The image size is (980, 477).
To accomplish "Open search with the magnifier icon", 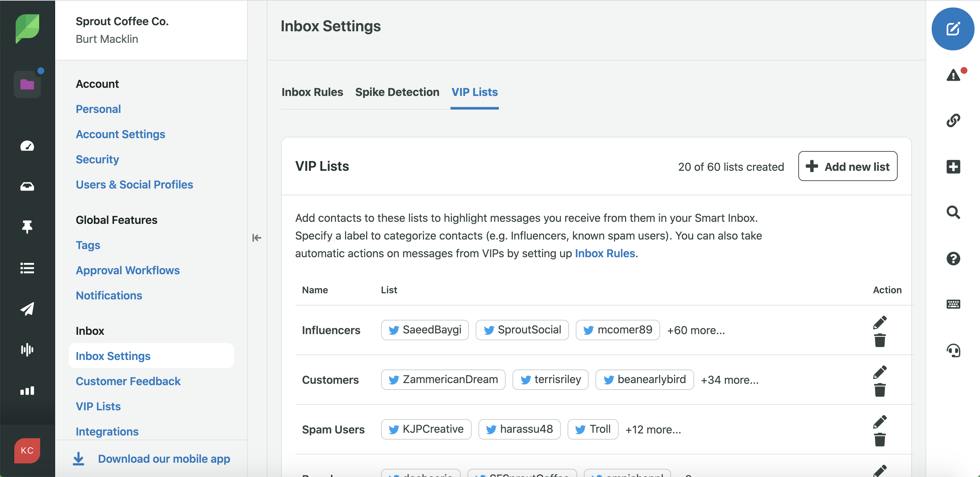I will [953, 212].
